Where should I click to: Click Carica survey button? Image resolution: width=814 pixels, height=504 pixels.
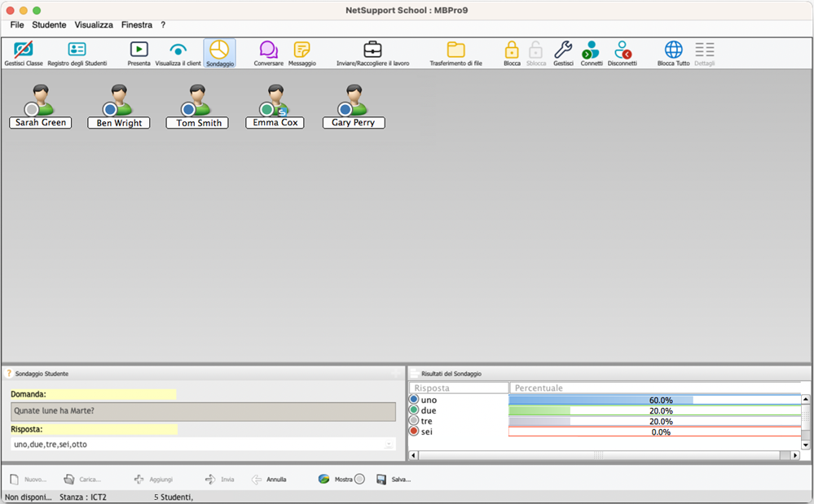[x=82, y=480]
